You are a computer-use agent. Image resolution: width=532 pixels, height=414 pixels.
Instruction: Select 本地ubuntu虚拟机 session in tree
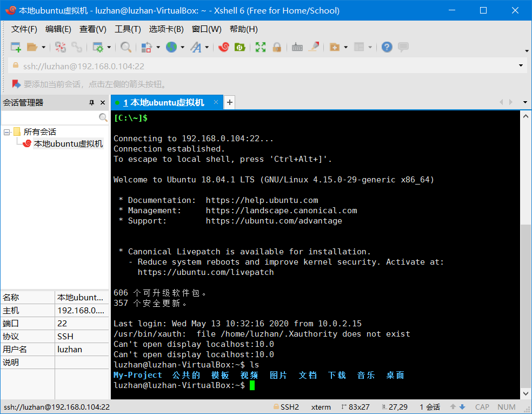pos(68,143)
